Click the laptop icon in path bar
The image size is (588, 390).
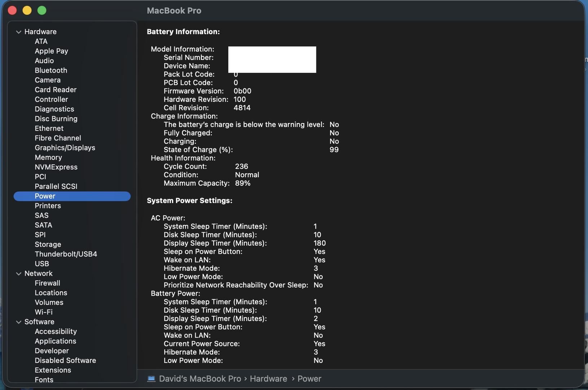point(152,379)
